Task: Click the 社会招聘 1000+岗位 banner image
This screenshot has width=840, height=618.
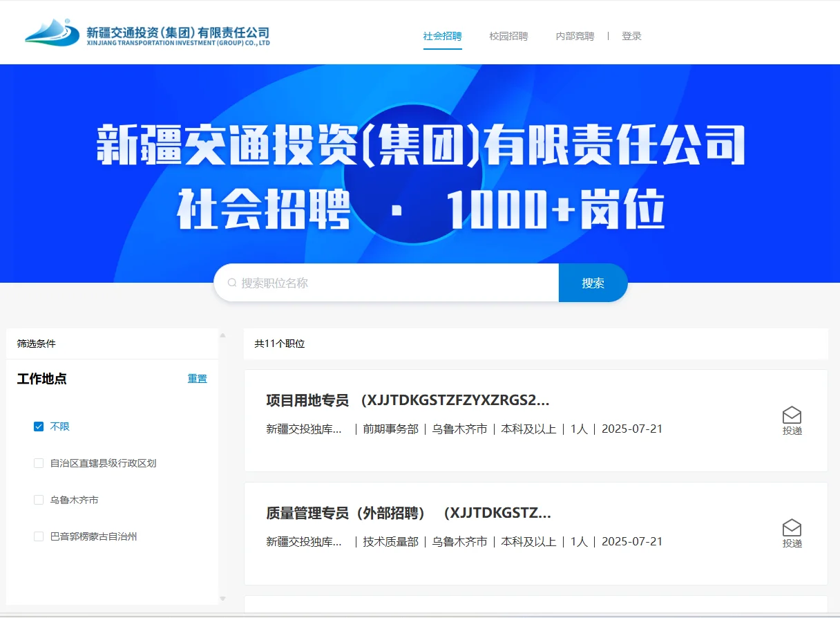Action: click(420, 174)
